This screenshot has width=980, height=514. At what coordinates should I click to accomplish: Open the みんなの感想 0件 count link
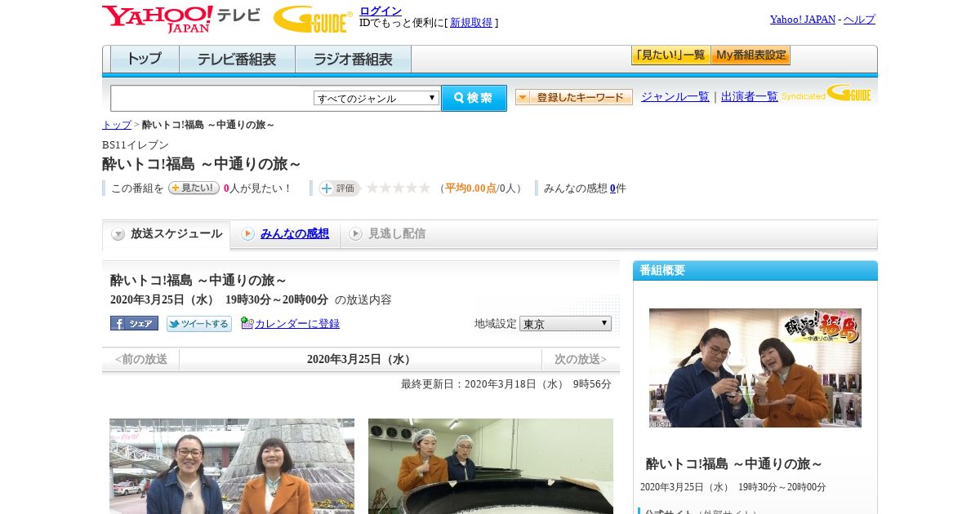coord(612,188)
